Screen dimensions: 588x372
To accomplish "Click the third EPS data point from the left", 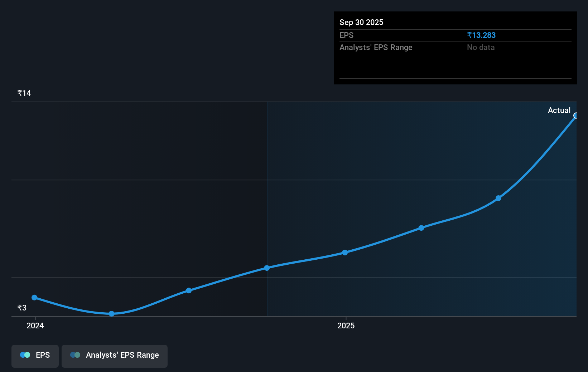I will (x=189, y=290).
